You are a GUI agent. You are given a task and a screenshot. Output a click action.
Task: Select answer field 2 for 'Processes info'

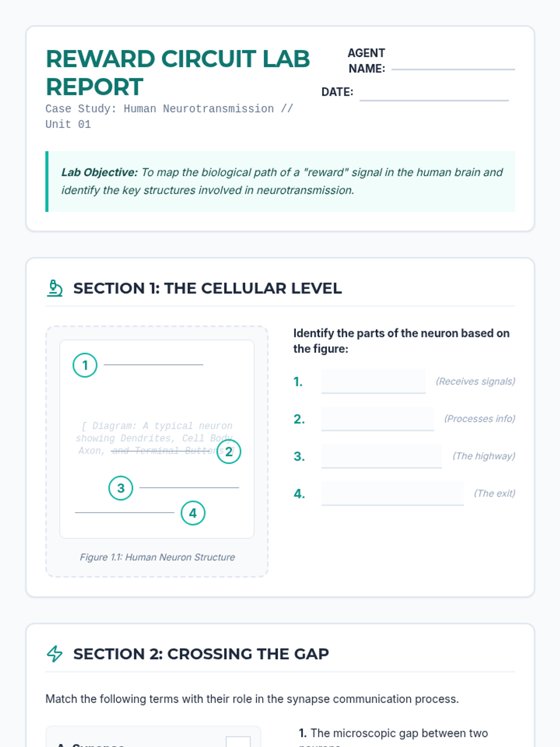[377, 419]
